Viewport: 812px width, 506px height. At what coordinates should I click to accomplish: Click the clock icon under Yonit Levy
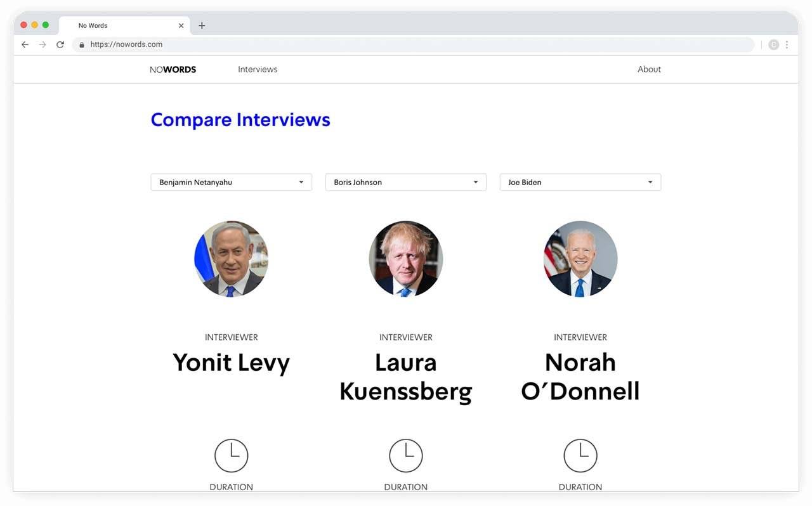(x=232, y=455)
